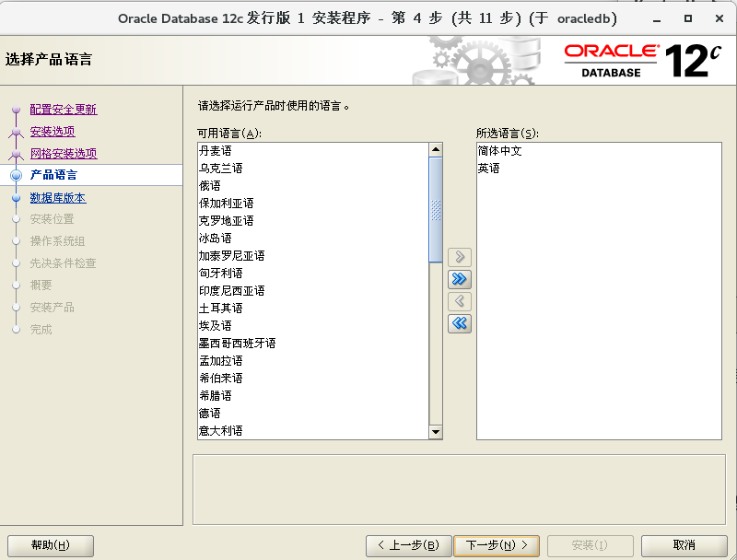Highlight 埃及语 in the list
The height and width of the screenshot is (560, 737).
[313, 325]
